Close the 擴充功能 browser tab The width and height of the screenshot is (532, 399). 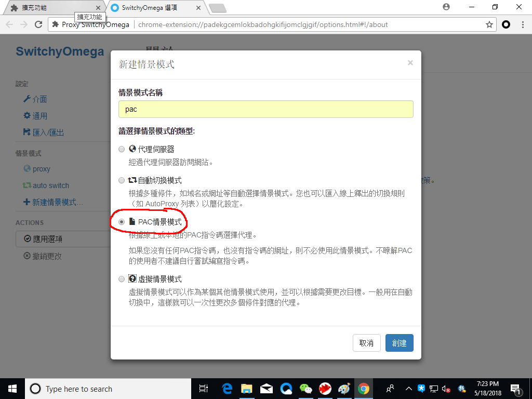(98, 8)
